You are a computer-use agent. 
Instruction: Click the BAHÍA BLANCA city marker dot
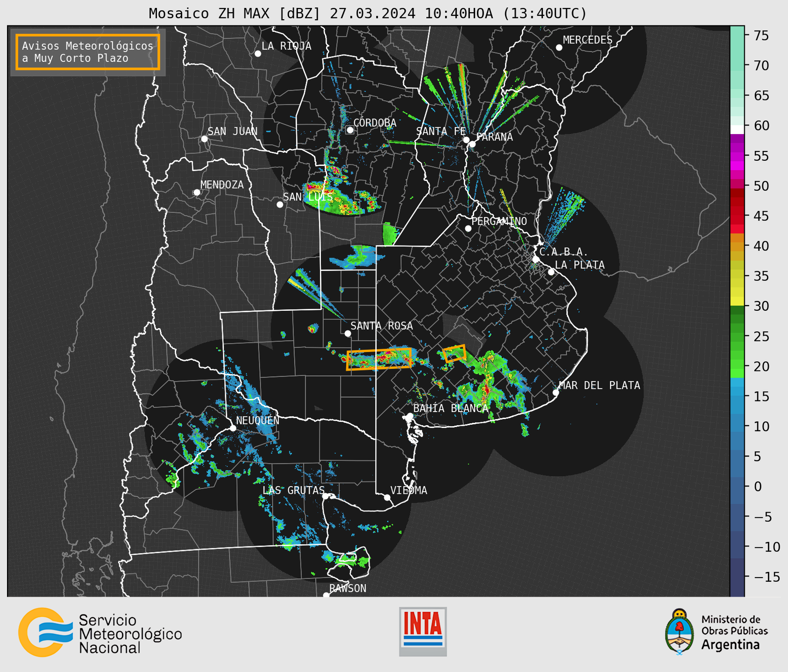[410, 416]
